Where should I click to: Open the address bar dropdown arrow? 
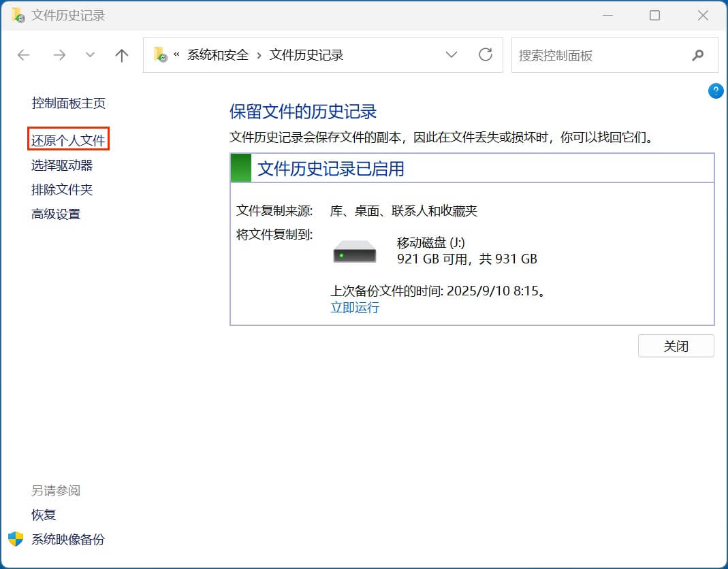452,55
